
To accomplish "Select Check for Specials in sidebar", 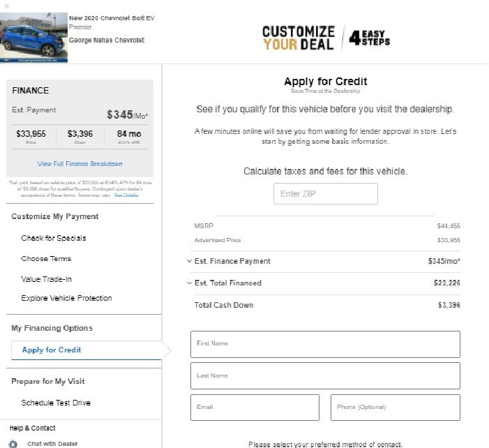I will [53, 238].
